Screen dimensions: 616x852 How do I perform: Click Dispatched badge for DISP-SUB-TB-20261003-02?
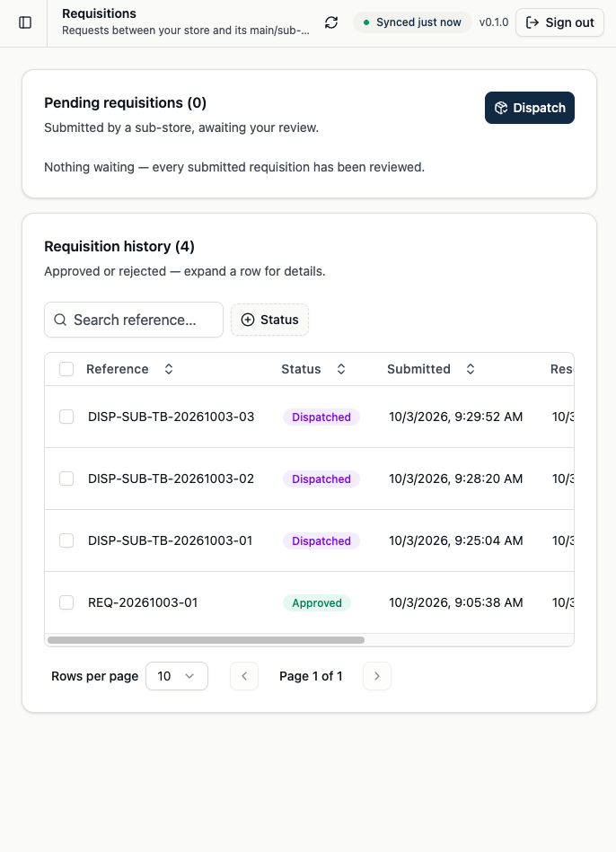pyautogui.click(x=321, y=479)
